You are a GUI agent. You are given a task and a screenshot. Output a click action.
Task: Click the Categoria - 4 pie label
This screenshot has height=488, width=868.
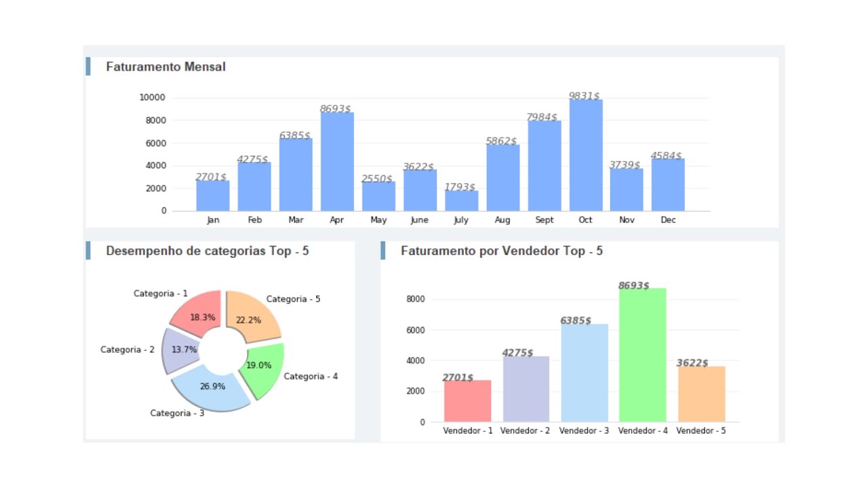[x=311, y=376]
